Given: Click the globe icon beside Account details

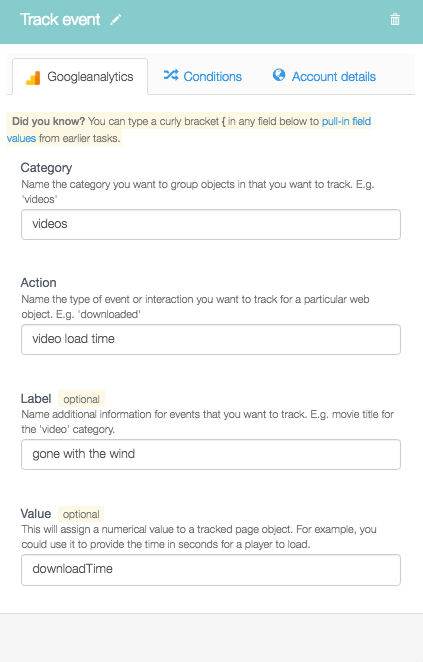Looking at the screenshot, I should click(x=279, y=75).
